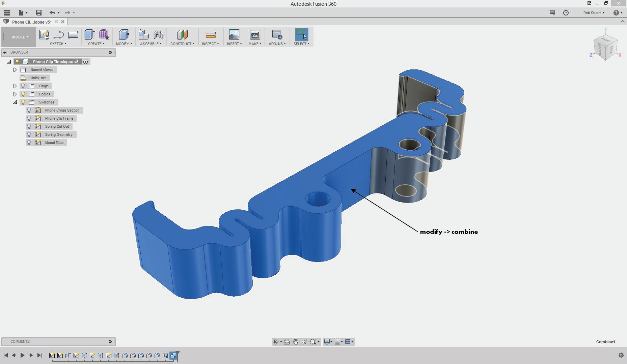The image size is (627, 364).
Task: Toggle visibility of Phone Clip Frame sketch
Action: [29, 118]
